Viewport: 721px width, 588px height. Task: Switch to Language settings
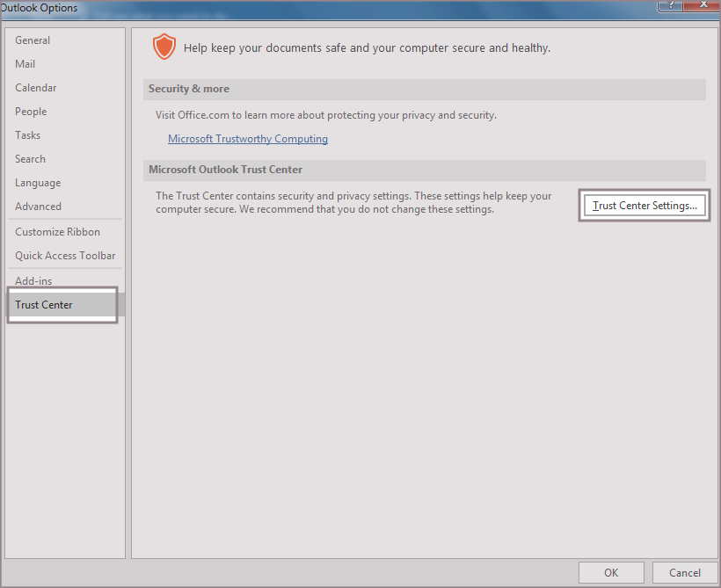[38, 183]
